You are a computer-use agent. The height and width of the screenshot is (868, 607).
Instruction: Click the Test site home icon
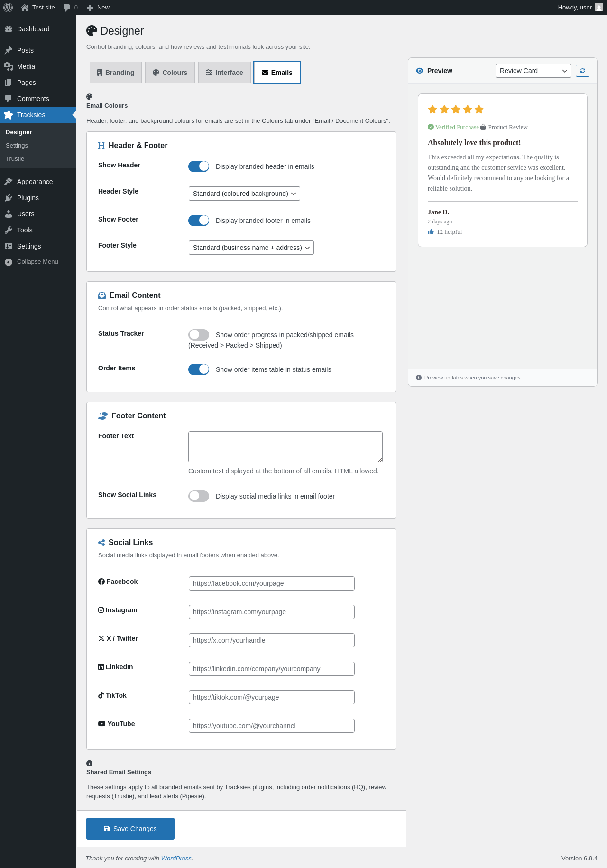click(25, 8)
